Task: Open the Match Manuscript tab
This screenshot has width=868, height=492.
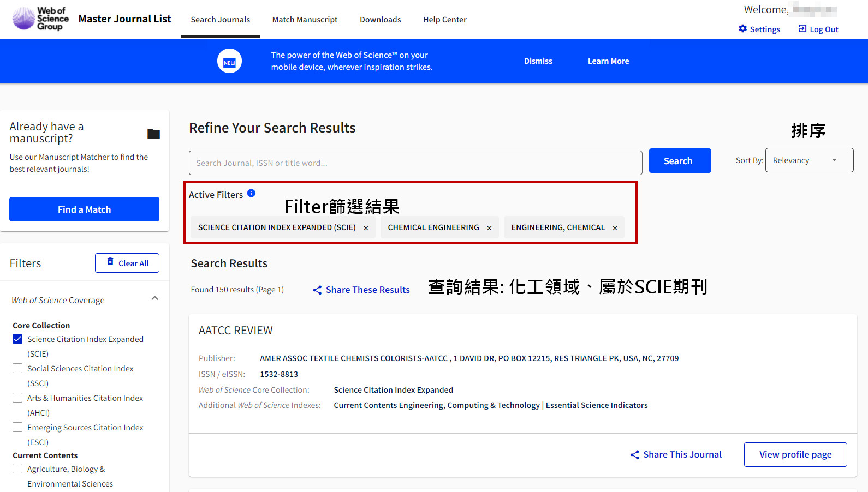Action: point(305,20)
